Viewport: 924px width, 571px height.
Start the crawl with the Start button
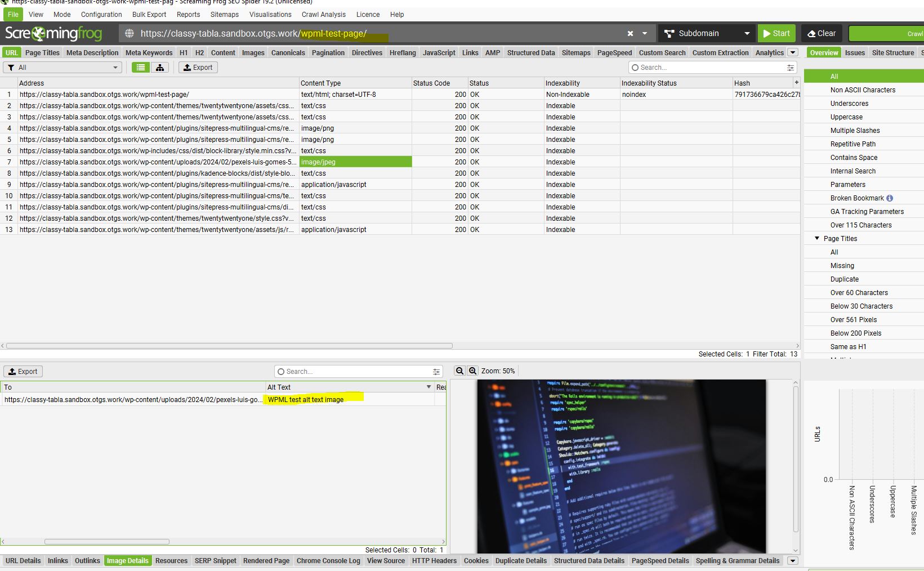776,34
